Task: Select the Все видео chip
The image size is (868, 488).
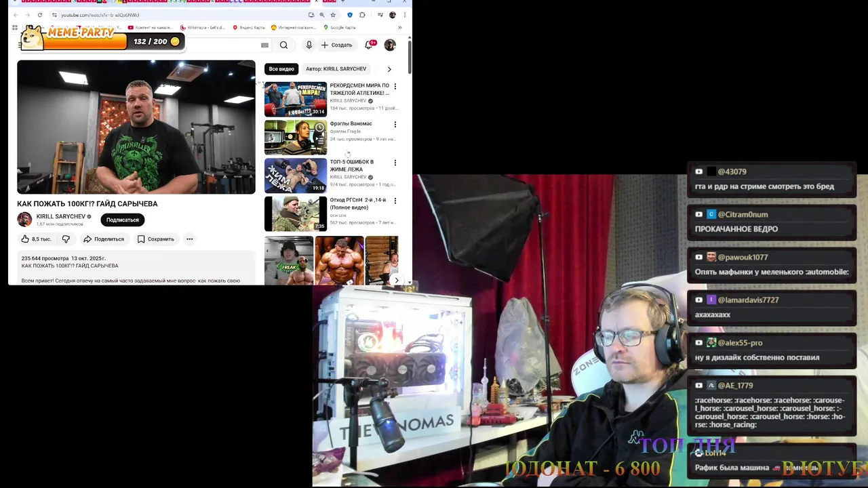Action: (x=281, y=69)
